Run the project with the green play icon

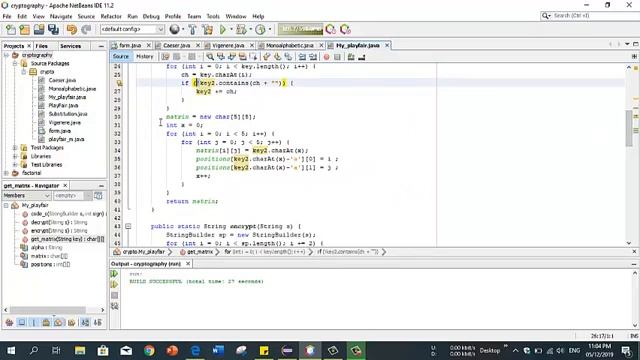(223, 29)
